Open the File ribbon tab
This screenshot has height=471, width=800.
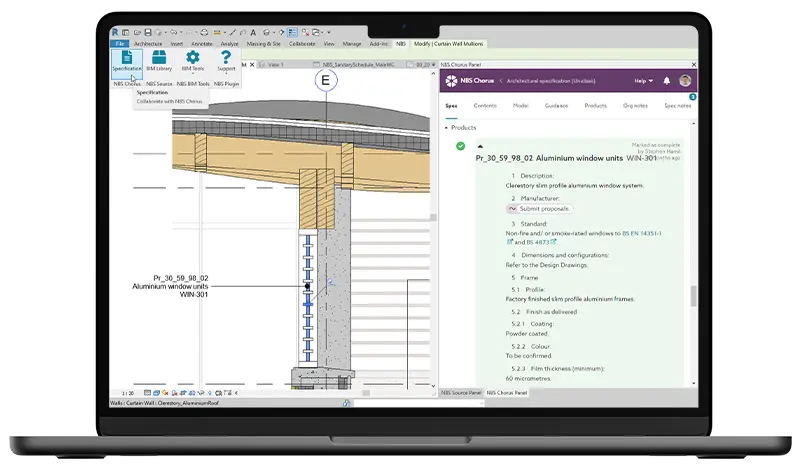pos(120,44)
